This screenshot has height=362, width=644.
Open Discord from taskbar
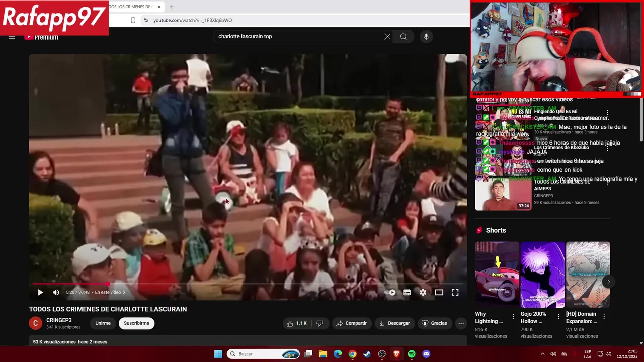point(426,354)
